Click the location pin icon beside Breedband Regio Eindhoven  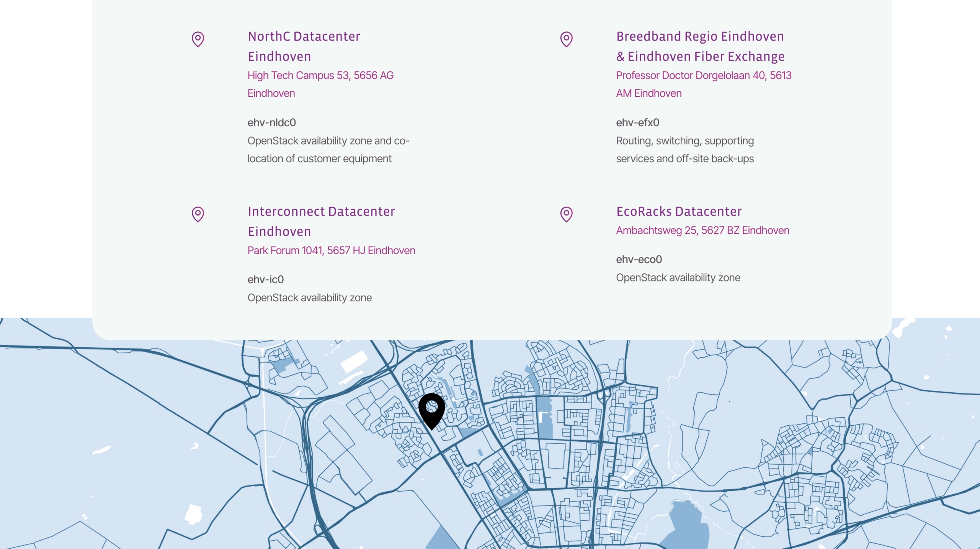(566, 39)
